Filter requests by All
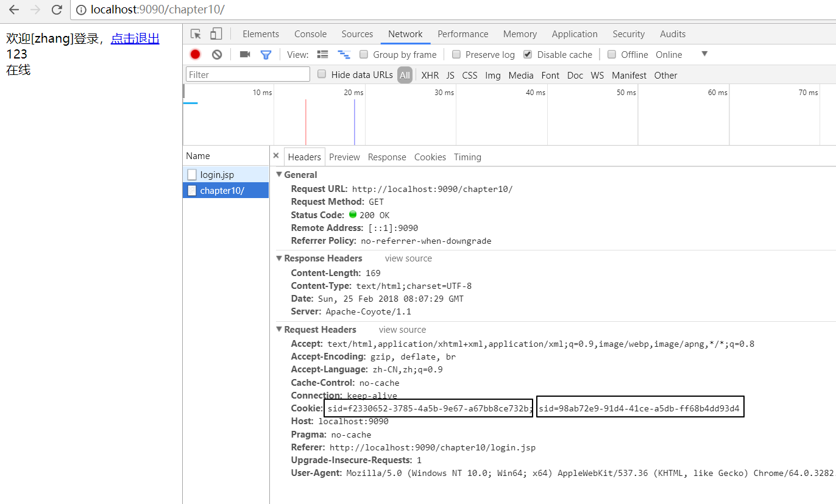The image size is (836, 504). [x=405, y=75]
